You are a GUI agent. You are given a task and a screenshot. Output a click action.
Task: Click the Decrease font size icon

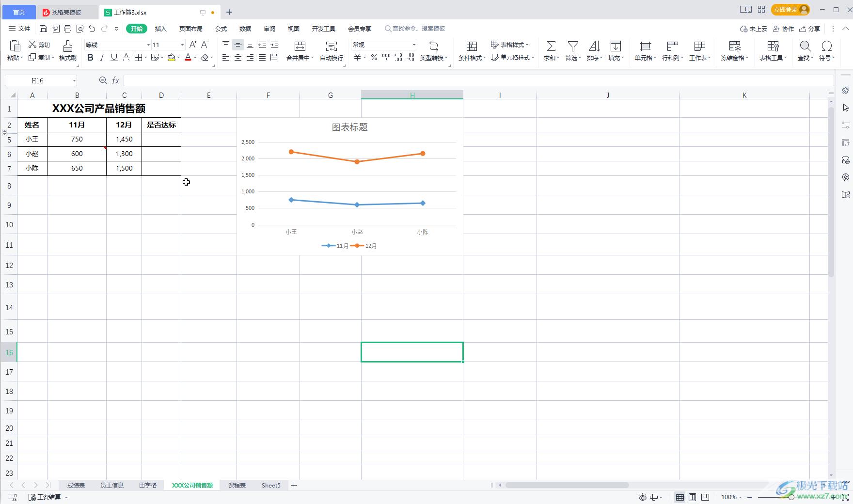point(205,45)
